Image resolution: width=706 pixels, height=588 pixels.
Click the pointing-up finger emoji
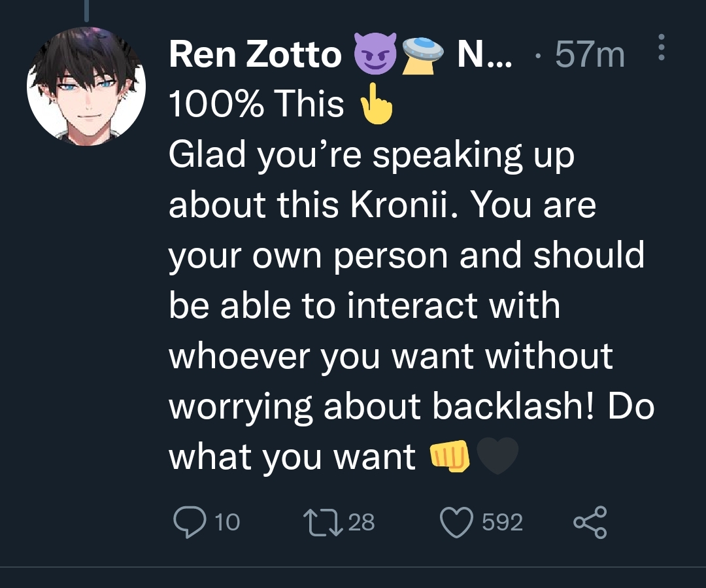tap(377, 105)
